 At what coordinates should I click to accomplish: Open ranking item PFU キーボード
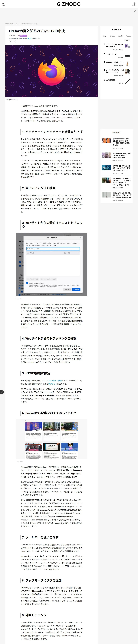pos(111,54)
